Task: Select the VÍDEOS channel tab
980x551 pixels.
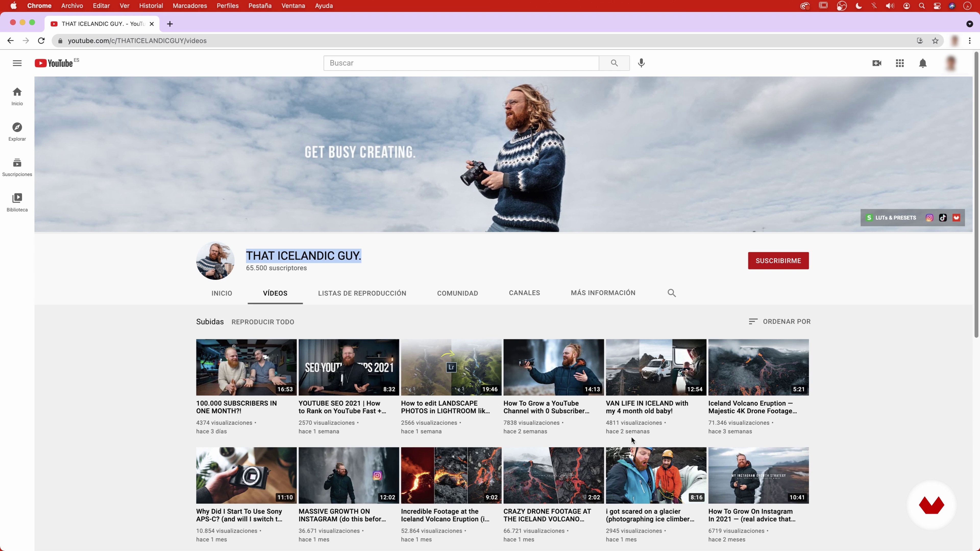Action: pyautogui.click(x=275, y=293)
